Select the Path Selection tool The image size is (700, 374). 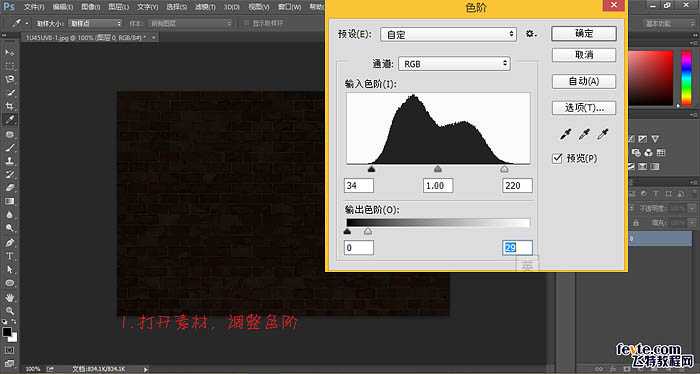(x=9, y=270)
